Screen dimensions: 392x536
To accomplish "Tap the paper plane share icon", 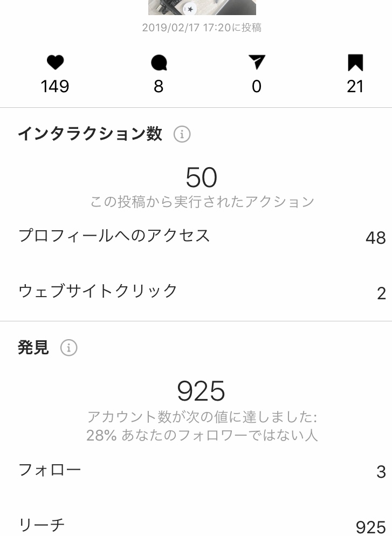I will pyautogui.click(x=257, y=62).
